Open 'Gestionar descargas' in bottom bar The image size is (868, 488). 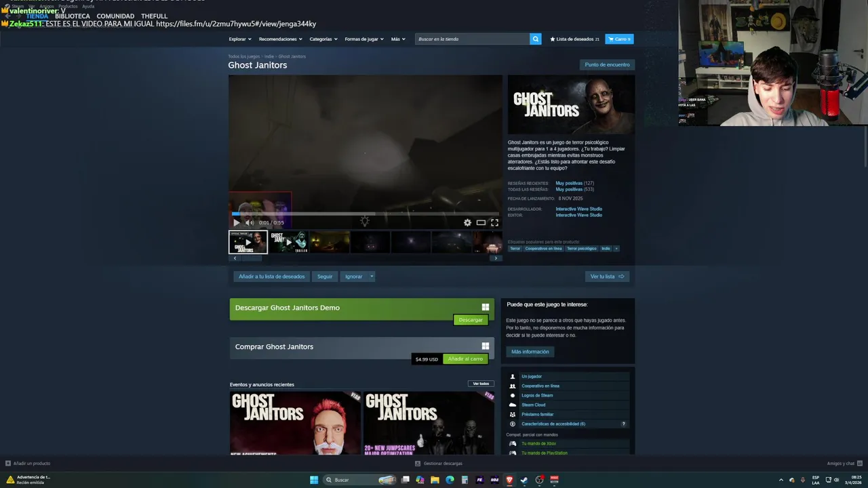439,464
